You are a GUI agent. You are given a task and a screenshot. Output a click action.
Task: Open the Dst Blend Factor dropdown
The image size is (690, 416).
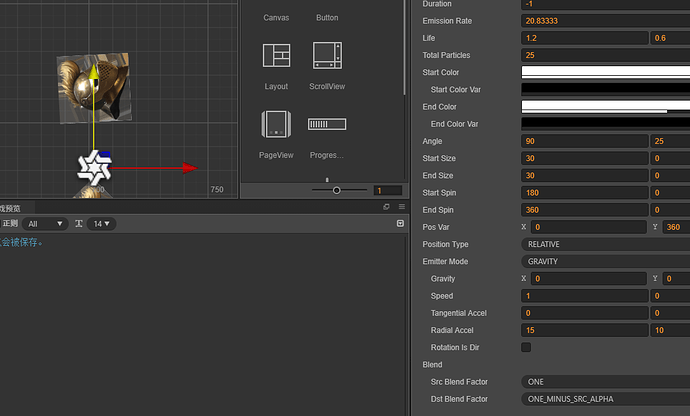click(x=605, y=399)
